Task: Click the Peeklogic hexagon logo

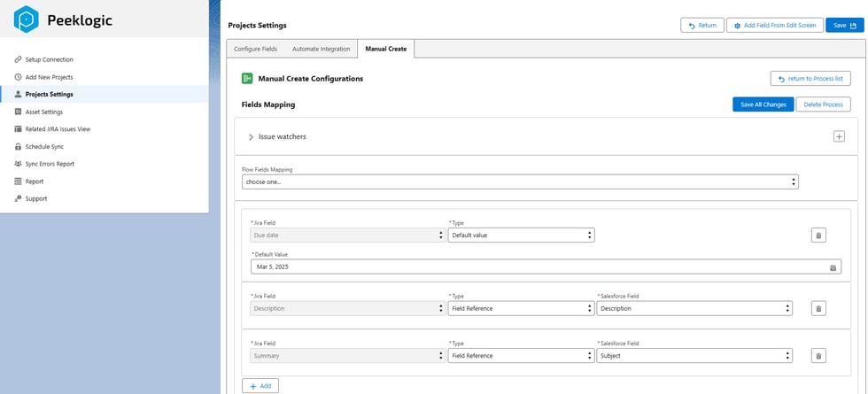Action: (26, 19)
